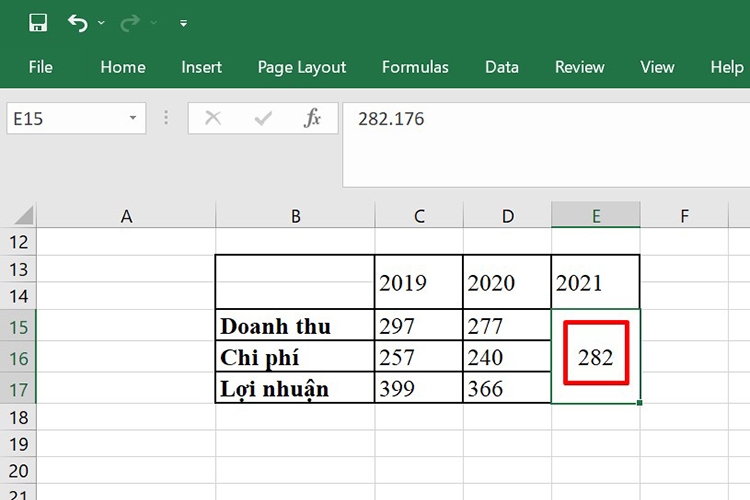This screenshot has width=750, height=500.
Task: Click the cell containing 2021
Action: 596,282
